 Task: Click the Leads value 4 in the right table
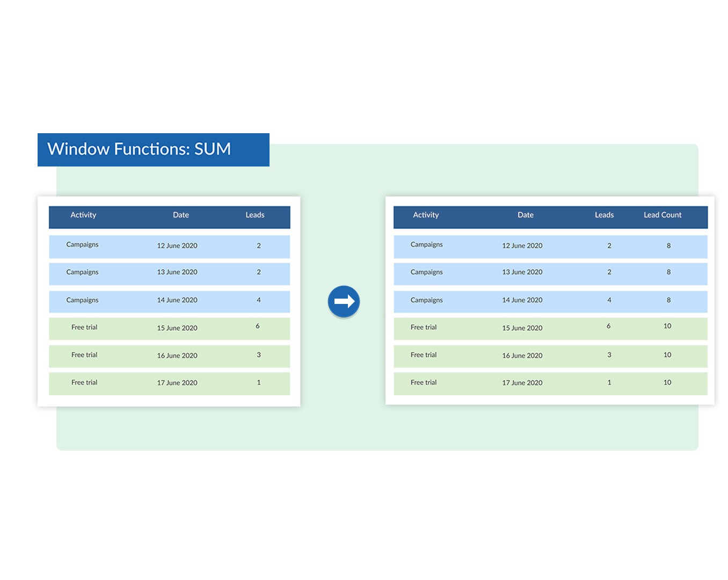coord(609,300)
